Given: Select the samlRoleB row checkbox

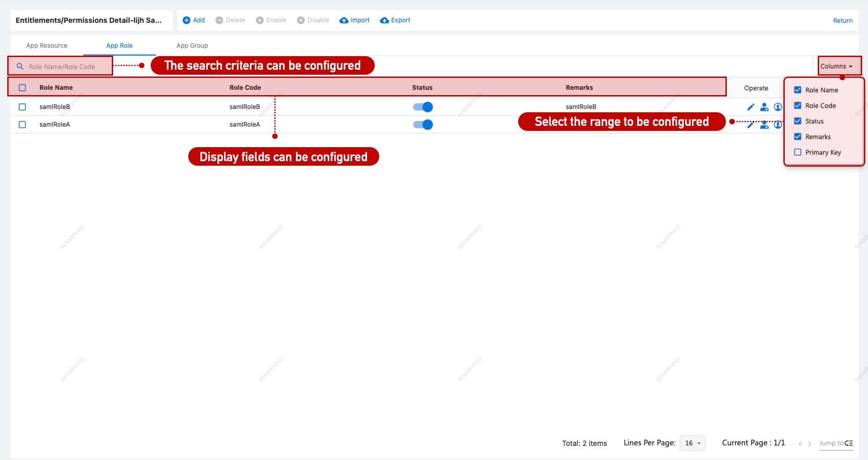Looking at the screenshot, I should coord(22,107).
